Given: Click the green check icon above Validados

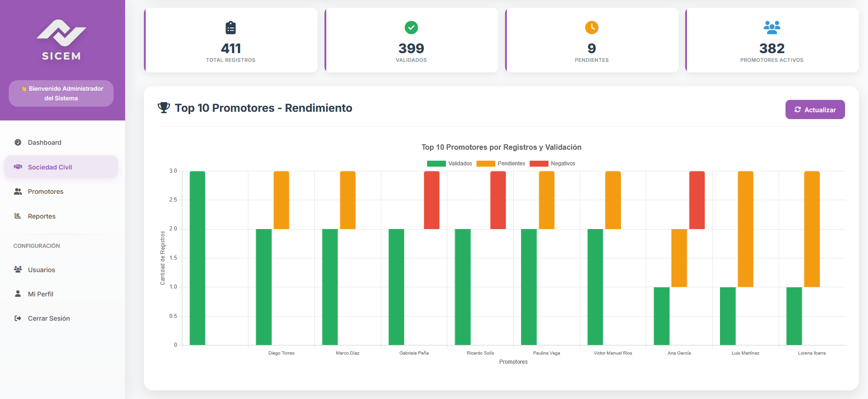Looking at the screenshot, I should [412, 27].
